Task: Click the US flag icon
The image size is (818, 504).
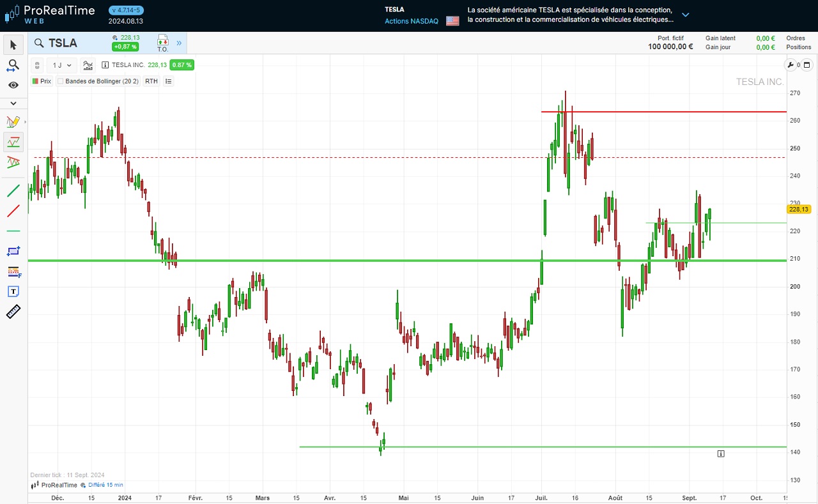Action: click(452, 20)
